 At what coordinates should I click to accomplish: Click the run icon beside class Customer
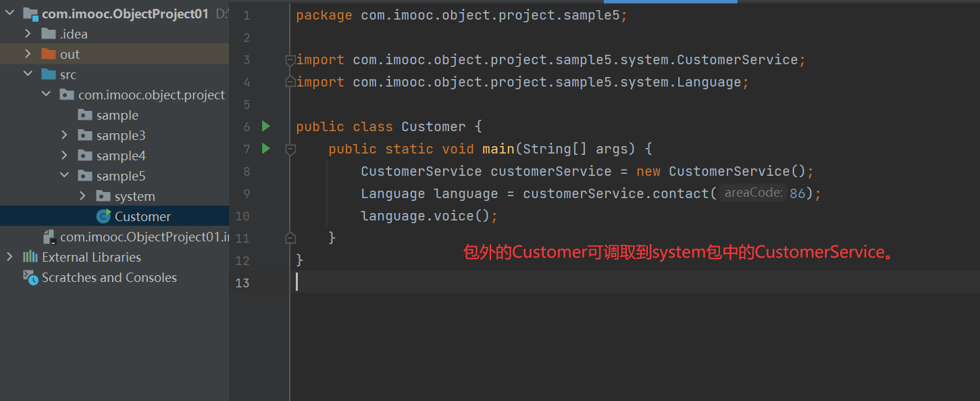(265, 126)
